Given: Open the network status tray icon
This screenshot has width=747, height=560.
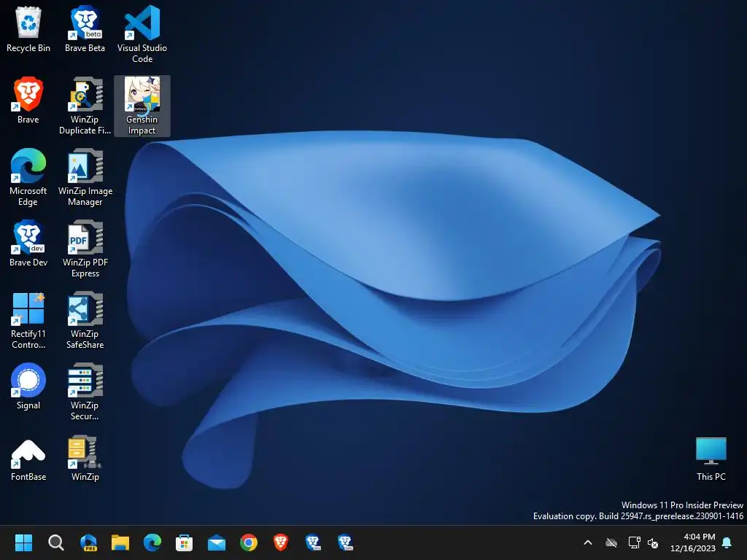Looking at the screenshot, I should [634, 542].
